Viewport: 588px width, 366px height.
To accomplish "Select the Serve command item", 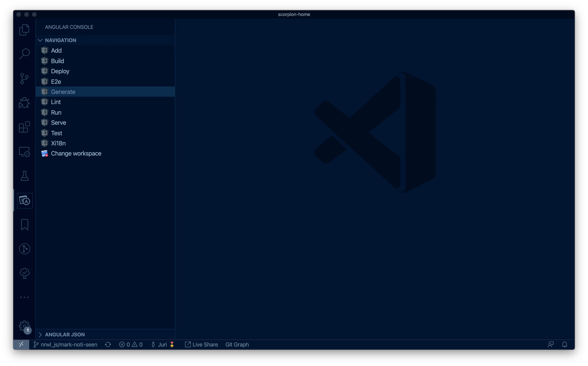I will click(x=59, y=123).
